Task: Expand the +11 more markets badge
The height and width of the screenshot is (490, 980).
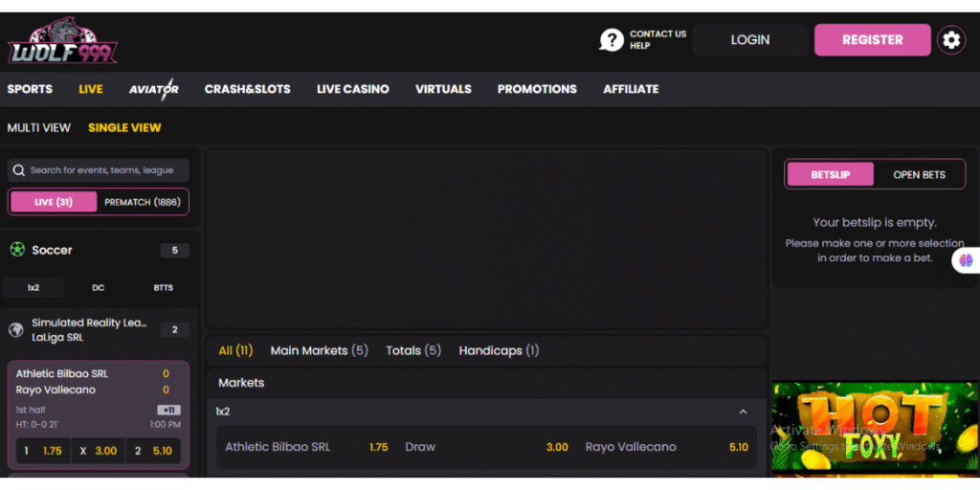Action: coord(168,410)
